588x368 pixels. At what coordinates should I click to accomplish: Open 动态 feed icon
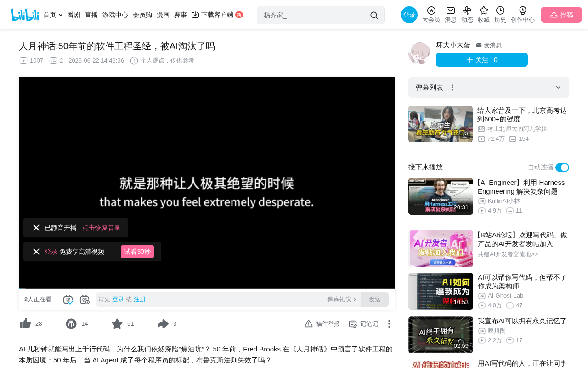click(x=467, y=15)
